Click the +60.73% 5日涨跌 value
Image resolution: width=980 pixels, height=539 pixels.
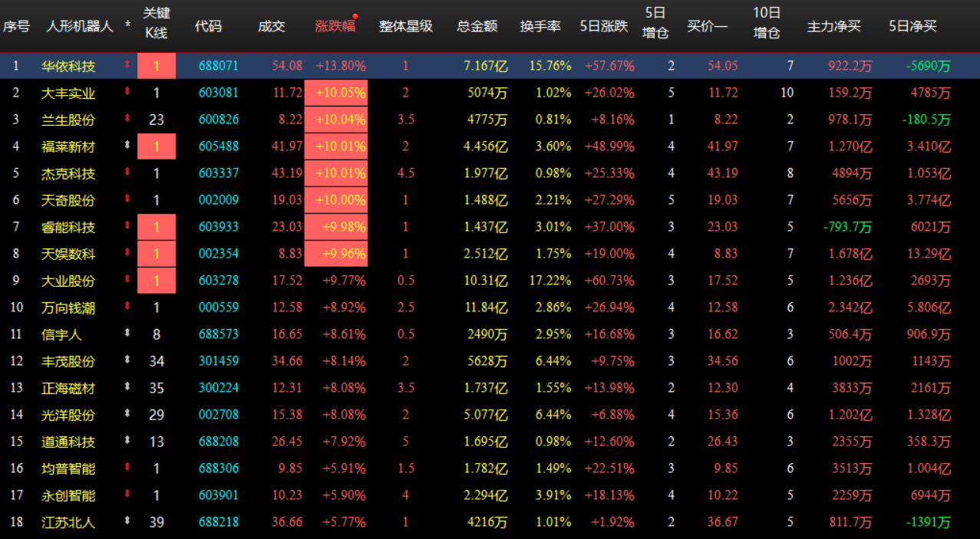(609, 281)
